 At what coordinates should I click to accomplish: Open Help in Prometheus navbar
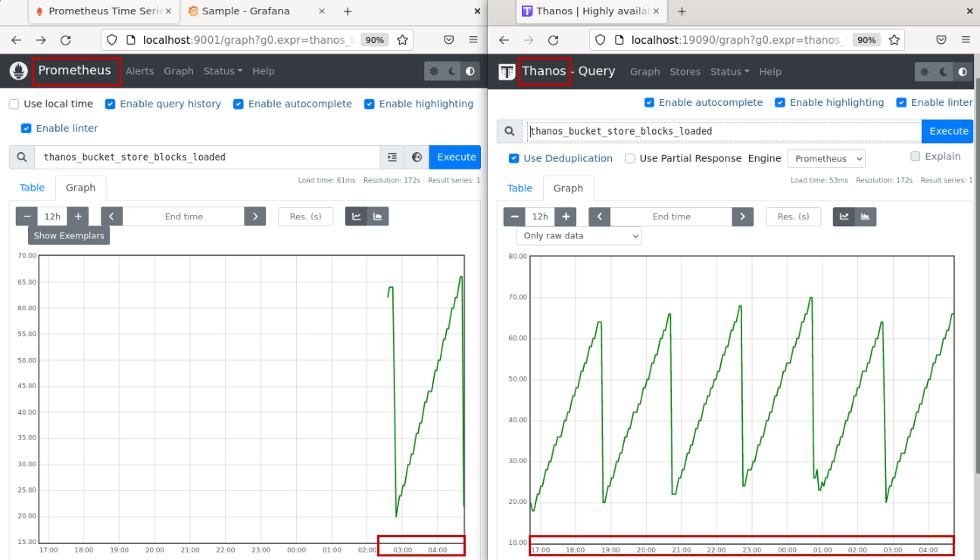coord(264,71)
